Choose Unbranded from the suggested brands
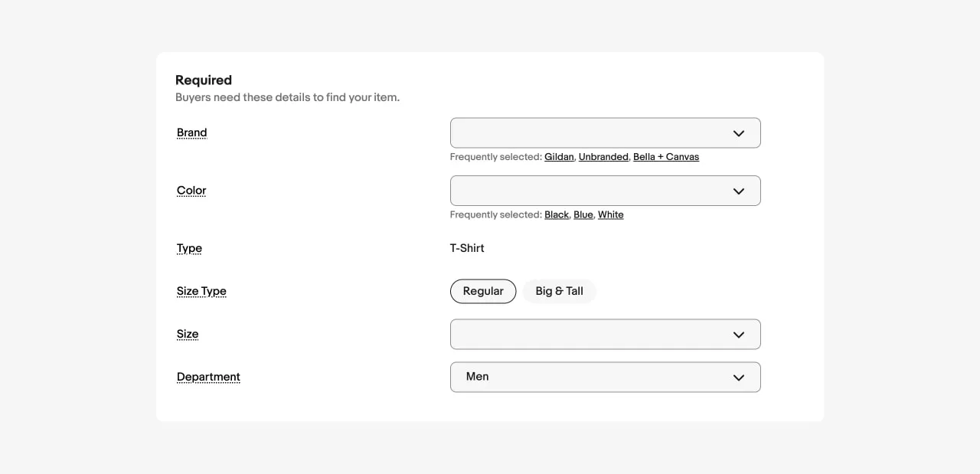The image size is (980, 474). click(x=603, y=157)
